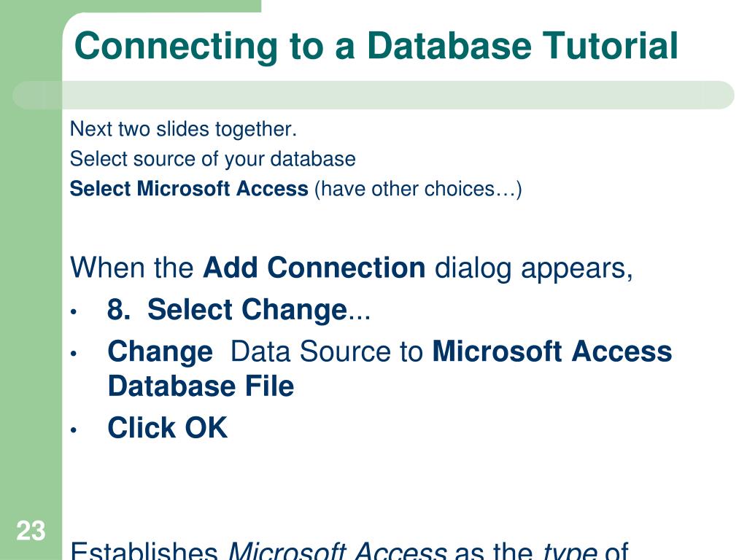Click the bold word 'Change' in the second bullet
This screenshot has width=747, height=560.
pyautogui.click(x=160, y=352)
